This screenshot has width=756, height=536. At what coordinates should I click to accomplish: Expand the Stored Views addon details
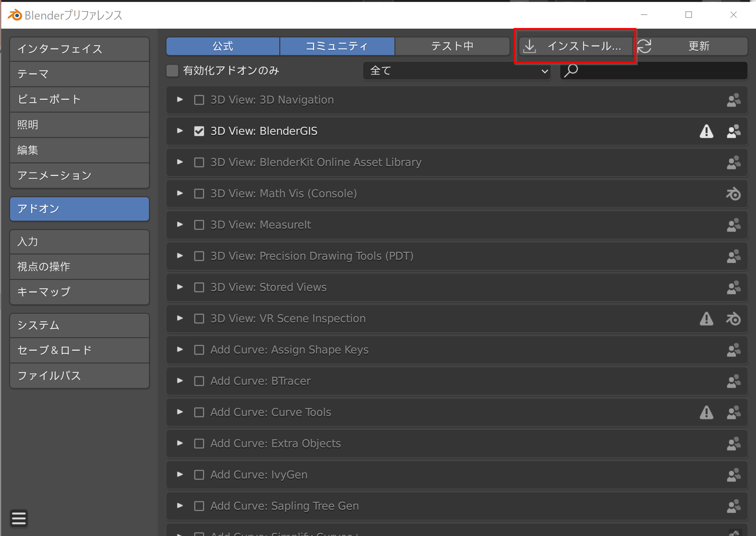(180, 287)
